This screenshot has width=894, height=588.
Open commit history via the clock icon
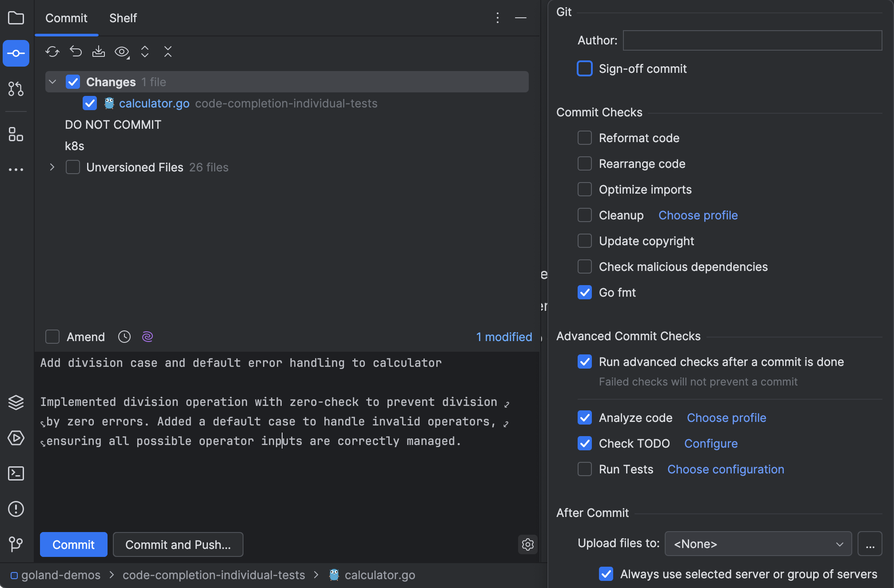[x=124, y=337]
